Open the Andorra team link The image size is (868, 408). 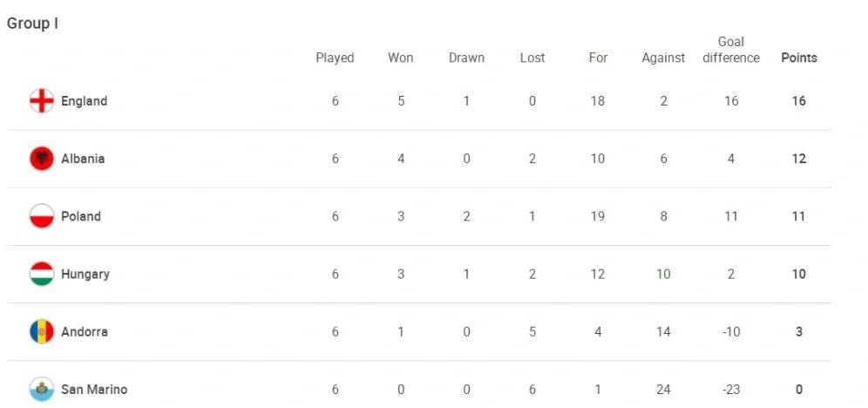click(85, 331)
